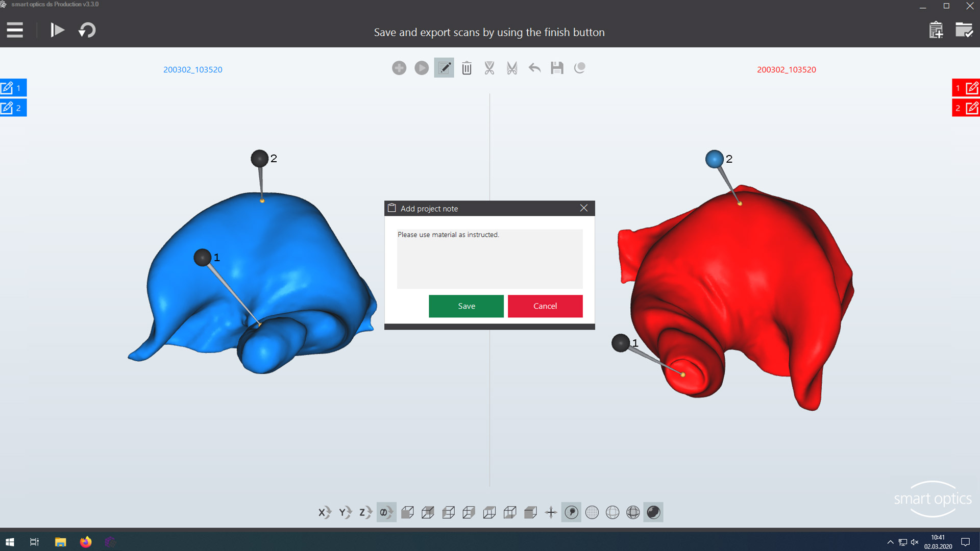Edit blue marker 1 on left panel
This screenshot has height=551, width=980.
tap(13, 88)
